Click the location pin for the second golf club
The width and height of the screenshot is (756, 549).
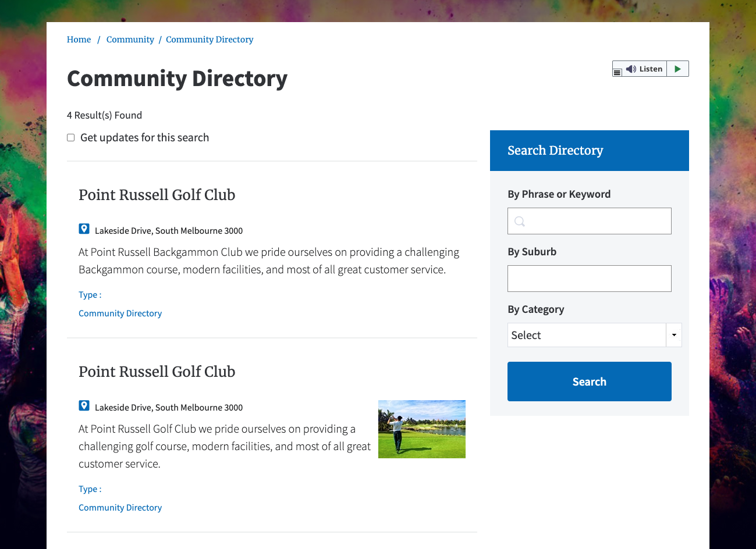(x=84, y=405)
